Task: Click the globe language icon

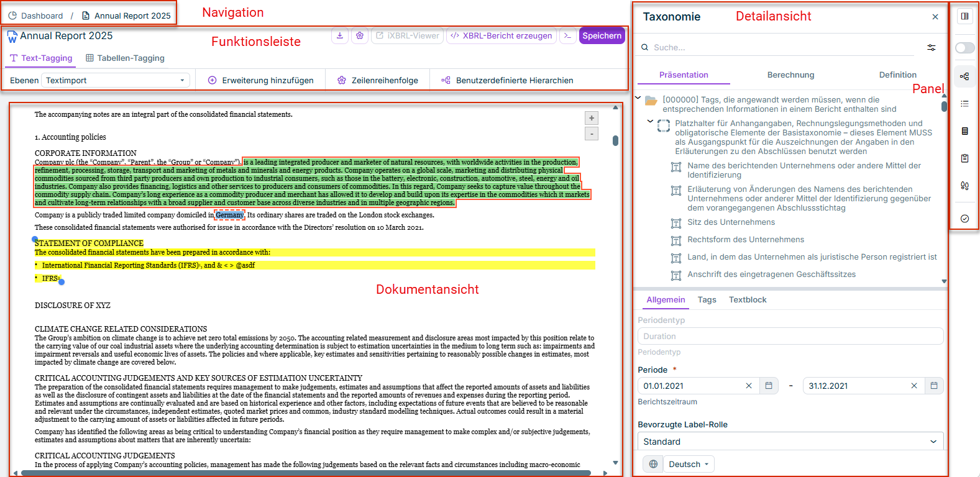Action: [x=653, y=464]
